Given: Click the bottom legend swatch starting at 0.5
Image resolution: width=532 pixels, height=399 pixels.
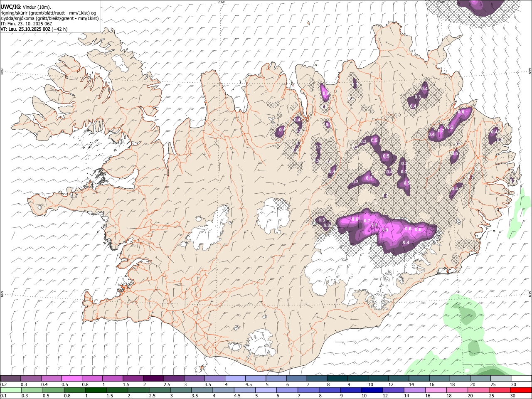Looking at the screenshot, I should [x=54, y=390].
